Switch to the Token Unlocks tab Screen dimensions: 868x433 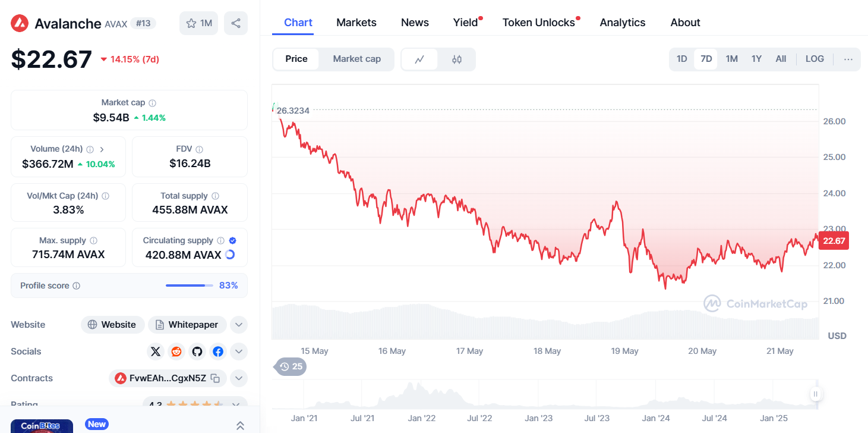click(x=538, y=23)
